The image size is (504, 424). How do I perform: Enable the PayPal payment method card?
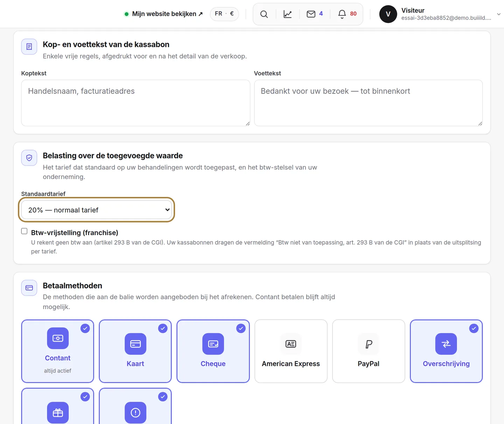point(369,351)
